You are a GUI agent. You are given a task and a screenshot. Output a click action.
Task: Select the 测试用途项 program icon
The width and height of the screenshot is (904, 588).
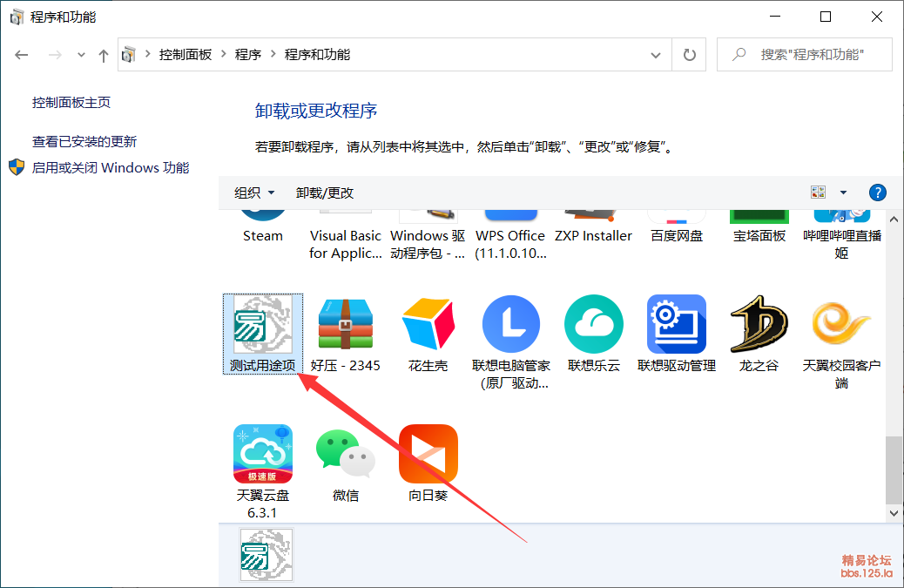tap(263, 324)
